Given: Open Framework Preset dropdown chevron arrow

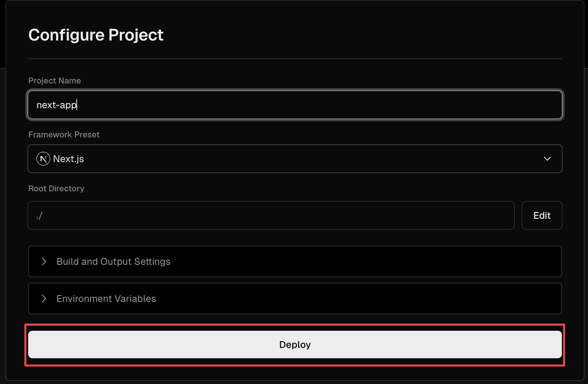Looking at the screenshot, I should 547,159.
